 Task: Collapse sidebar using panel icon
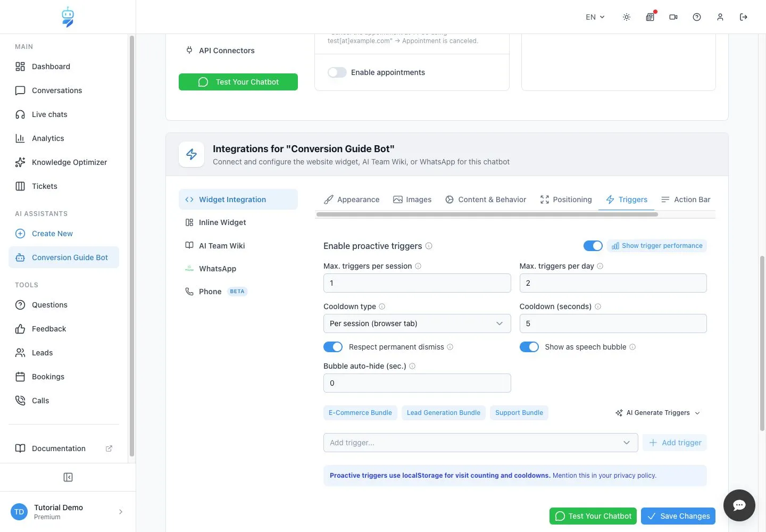pos(68,477)
